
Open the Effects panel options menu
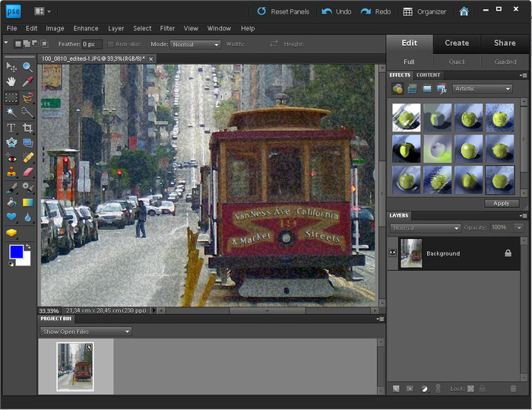click(523, 75)
